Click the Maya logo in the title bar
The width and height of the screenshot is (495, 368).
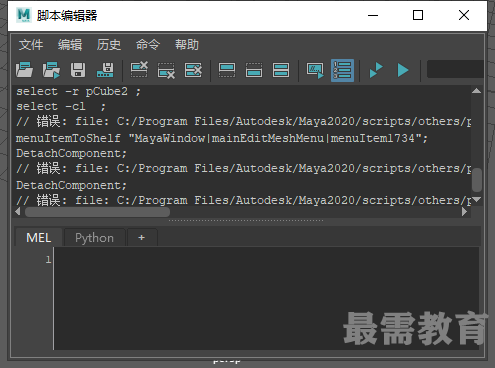(23, 15)
